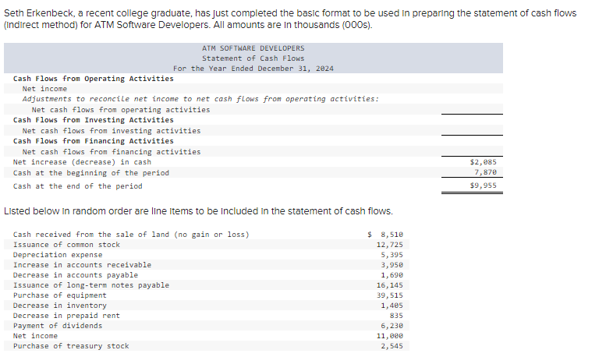Click the 'ATM SOFTWARE DEVELOPERS' header title
The width and height of the screenshot is (606, 364).
tap(253, 48)
